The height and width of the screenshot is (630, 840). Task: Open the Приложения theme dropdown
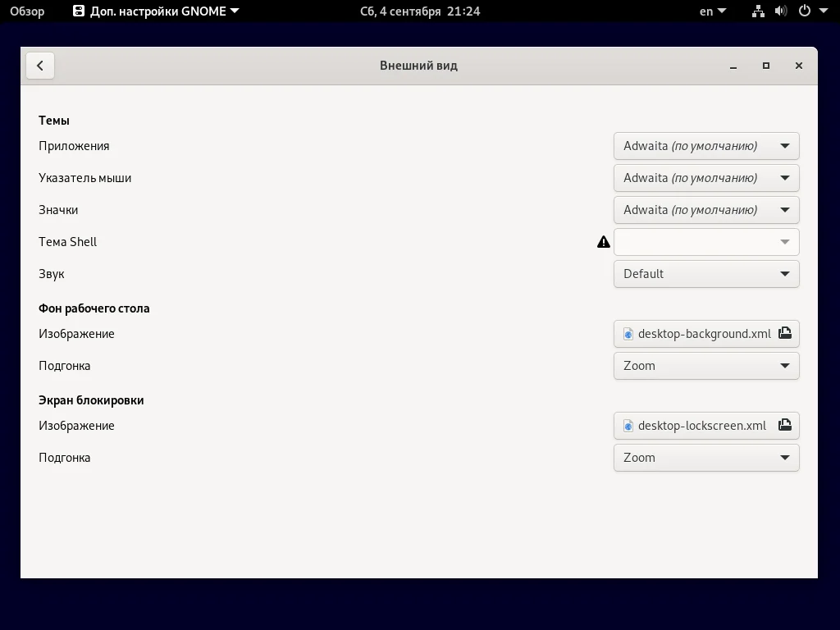(705, 145)
